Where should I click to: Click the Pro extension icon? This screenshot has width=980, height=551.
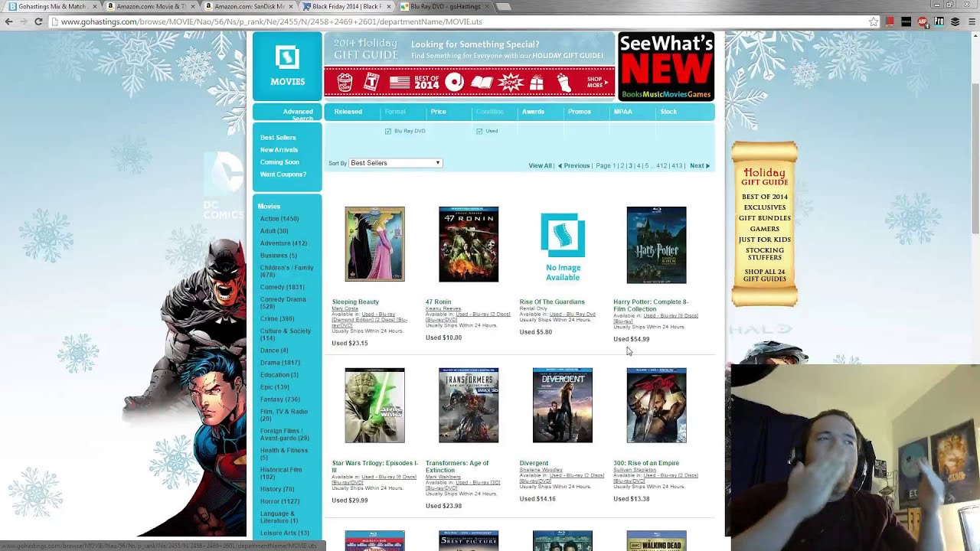coord(939,21)
